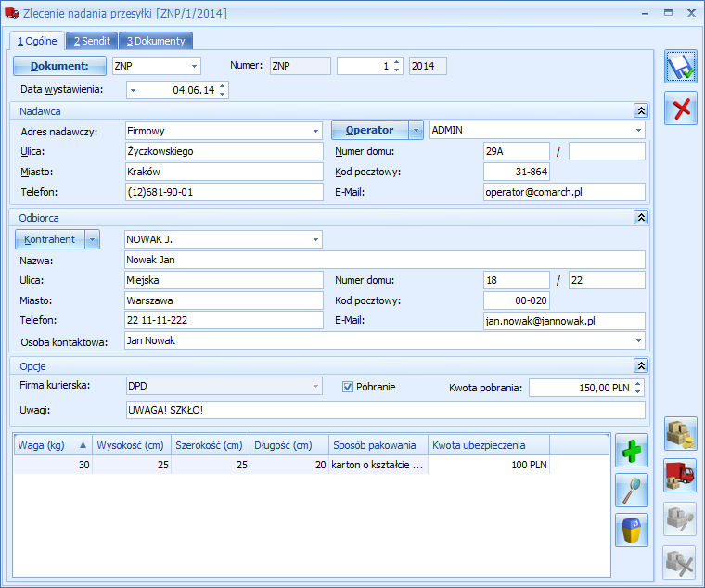This screenshot has width=705, height=588.
Task: Open the arrow beside Kontrahent button
Action: tap(92, 239)
